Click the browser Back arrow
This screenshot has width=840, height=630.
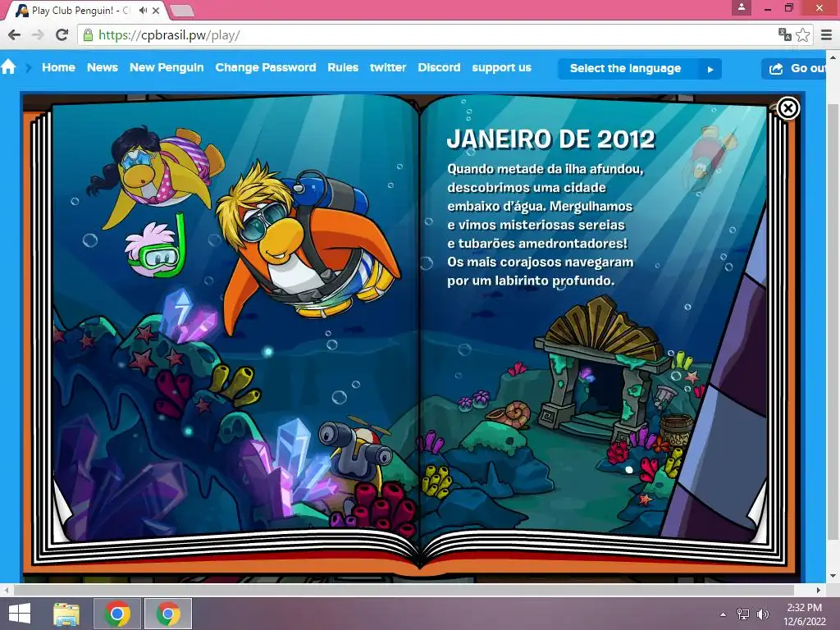click(x=15, y=35)
